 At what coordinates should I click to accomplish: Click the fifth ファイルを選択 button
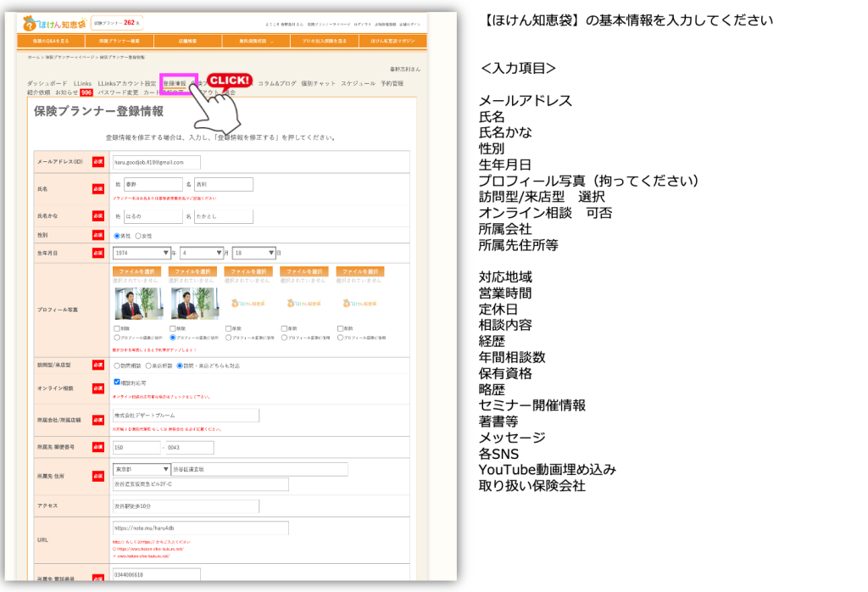360,271
